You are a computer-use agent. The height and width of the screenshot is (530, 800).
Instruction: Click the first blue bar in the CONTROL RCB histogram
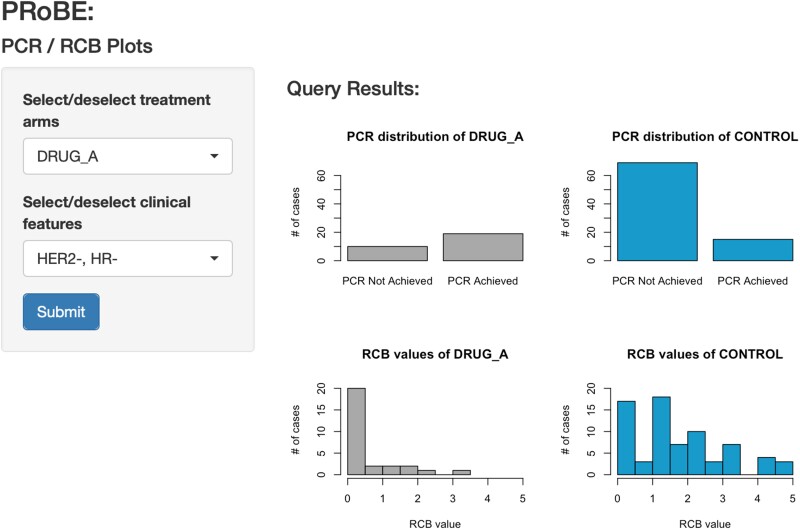coord(626,438)
